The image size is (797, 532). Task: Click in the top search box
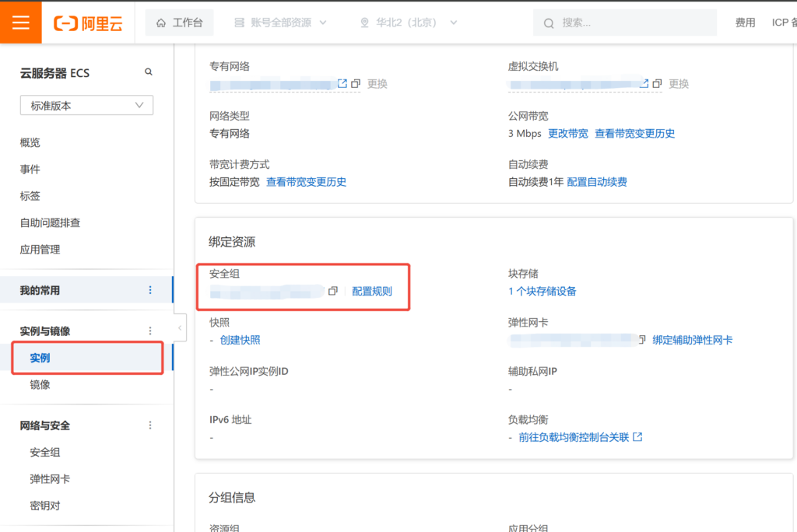tap(630, 23)
